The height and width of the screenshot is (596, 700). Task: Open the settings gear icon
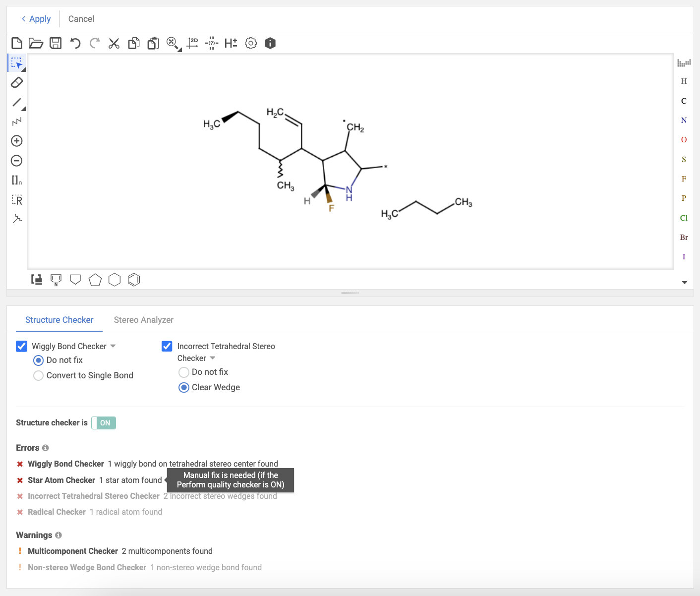coord(251,44)
